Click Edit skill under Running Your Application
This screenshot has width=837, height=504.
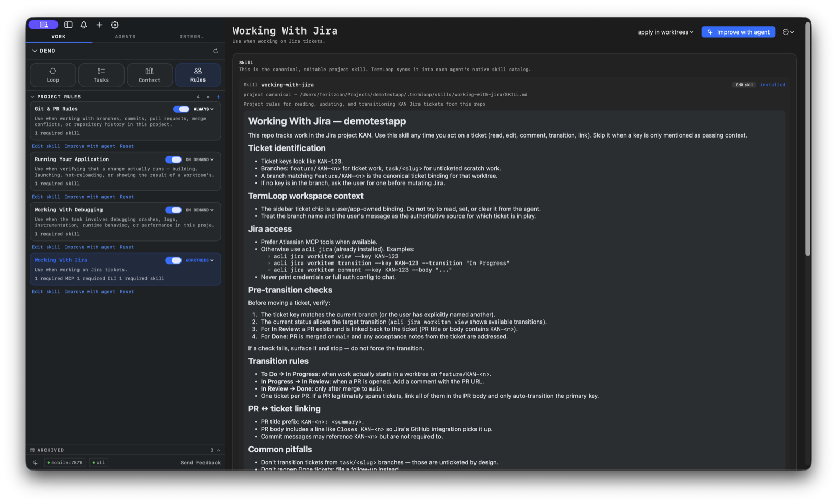46,197
